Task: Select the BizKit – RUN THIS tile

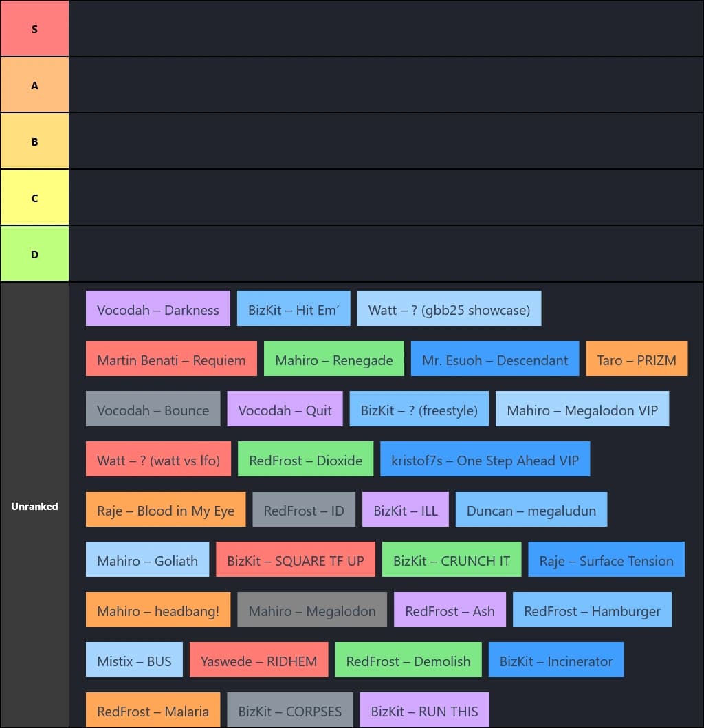Action: [x=424, y=711]
